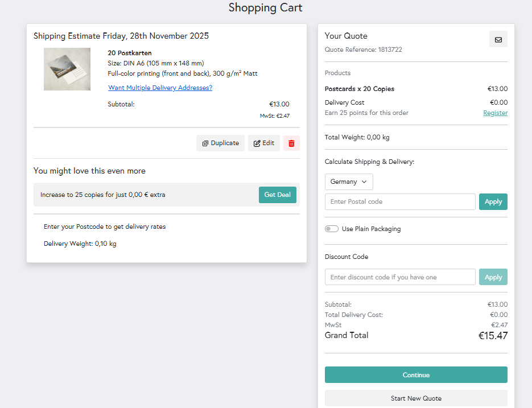Select the Edit pencil icon
Image resolution: width=532 pixels, height=408 pixels.
coord(264,143)
